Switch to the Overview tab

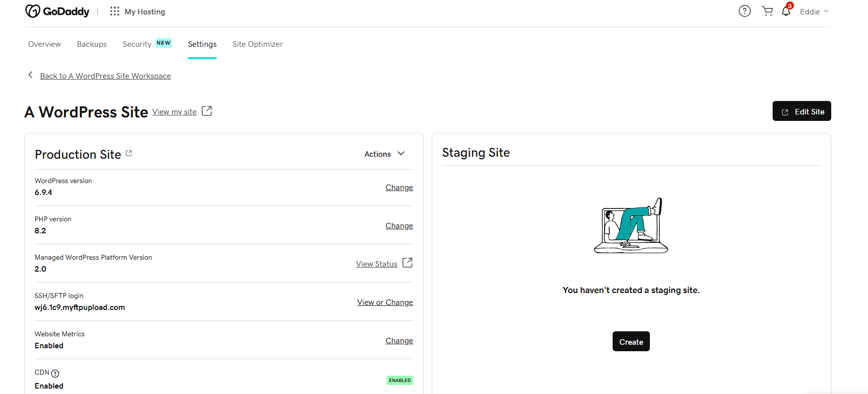point(45,44)
